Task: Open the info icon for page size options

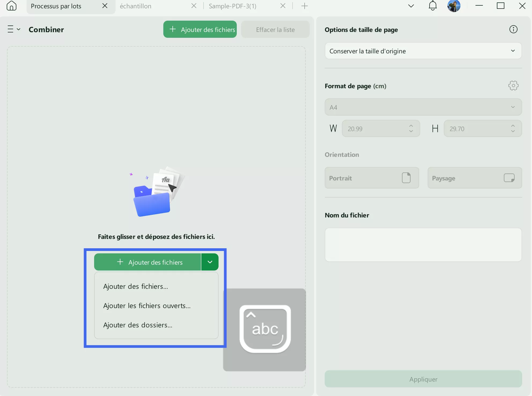Action: 513,29
